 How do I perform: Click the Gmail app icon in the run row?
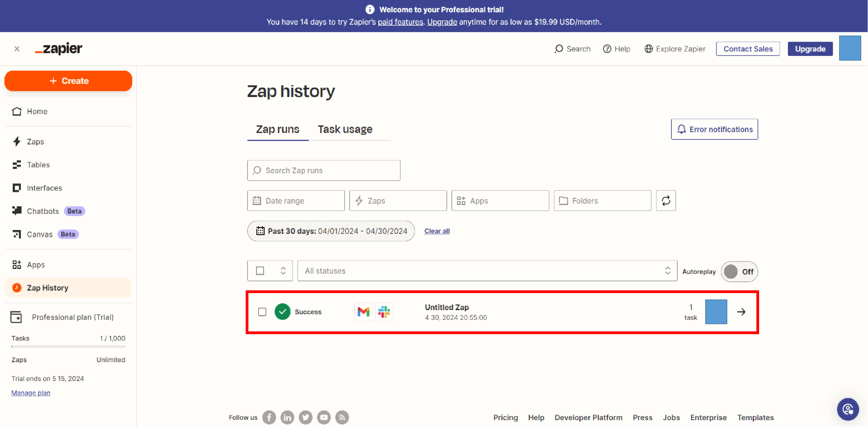[x=363, y=312]
